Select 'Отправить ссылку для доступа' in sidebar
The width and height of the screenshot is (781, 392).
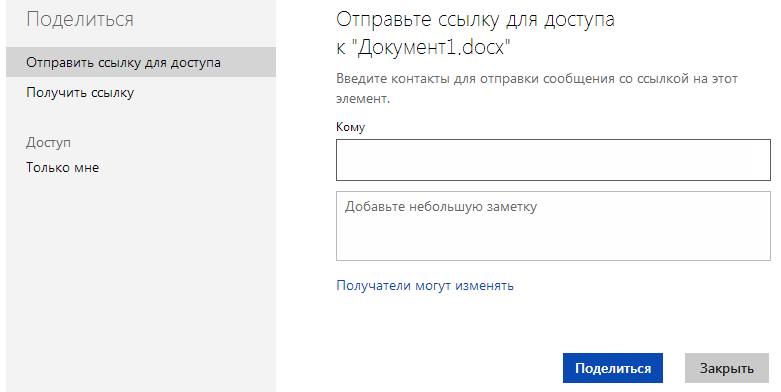(x=141, y=62)
